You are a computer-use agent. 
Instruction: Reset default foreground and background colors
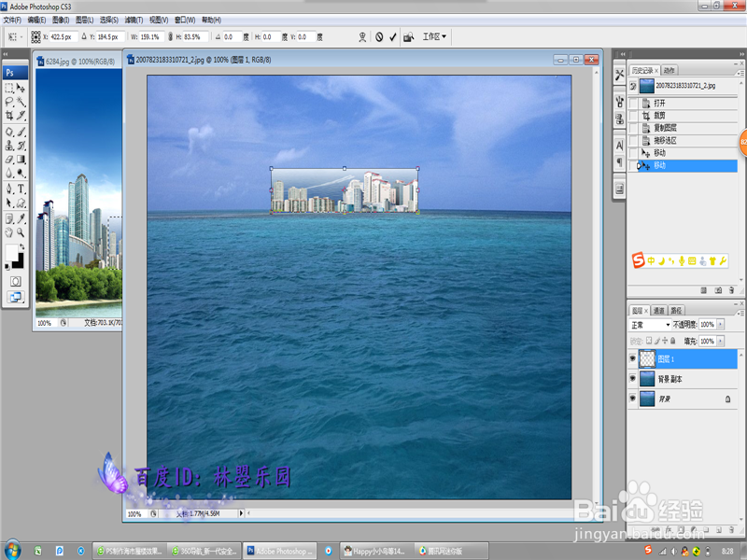tap(7, 267)
